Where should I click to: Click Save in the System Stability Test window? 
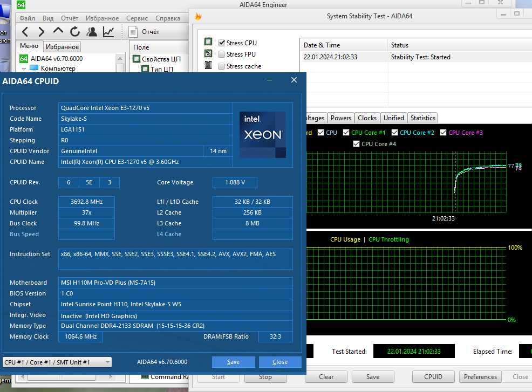tap(373, 377)
